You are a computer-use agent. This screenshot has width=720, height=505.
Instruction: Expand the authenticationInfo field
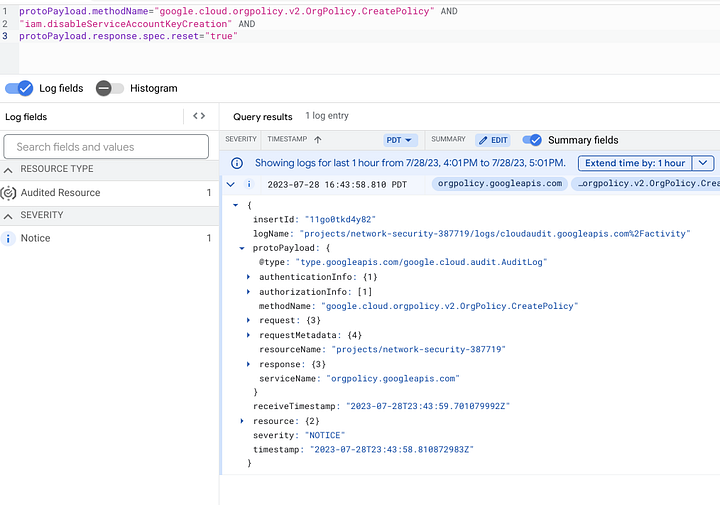(x=249, y=276)
